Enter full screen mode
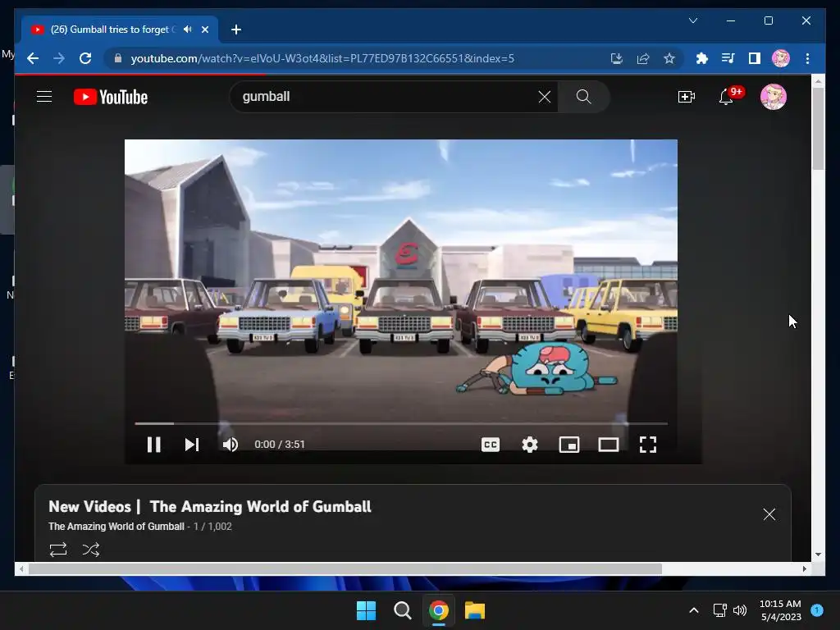The width and height of the screenshot is (840, 630). click(648, 445)
